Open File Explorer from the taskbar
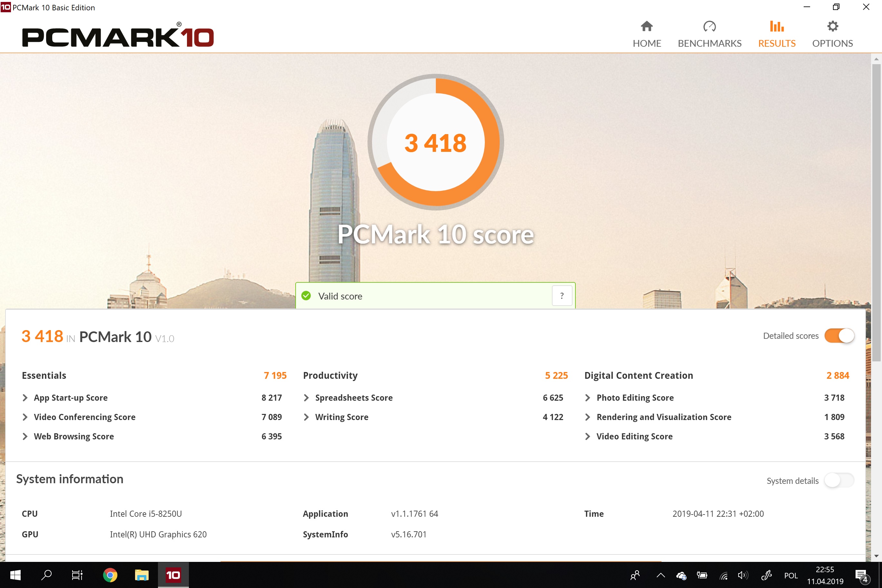The height and width of the screenshot is (588, 882). [x=142, y=575]
